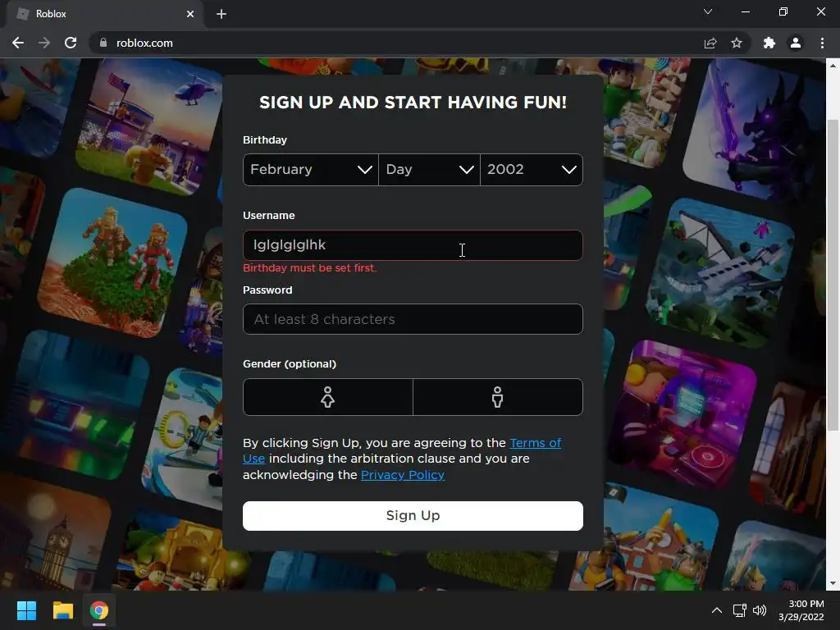The height and width of the screenshot is (630, 840).
Task: Click the browser forward arrow
Action: coord(44,43)
